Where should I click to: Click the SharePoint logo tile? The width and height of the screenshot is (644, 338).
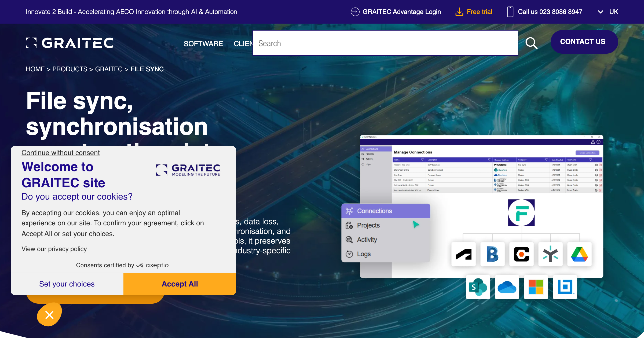click(x=478, y=287)
